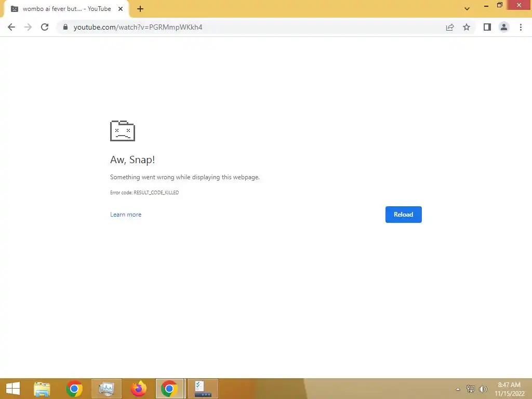Viewport: 532px width, 399px height.
Task: Select the RESULT_CODE_KILLED error code text
Action: tap(156, 192)
